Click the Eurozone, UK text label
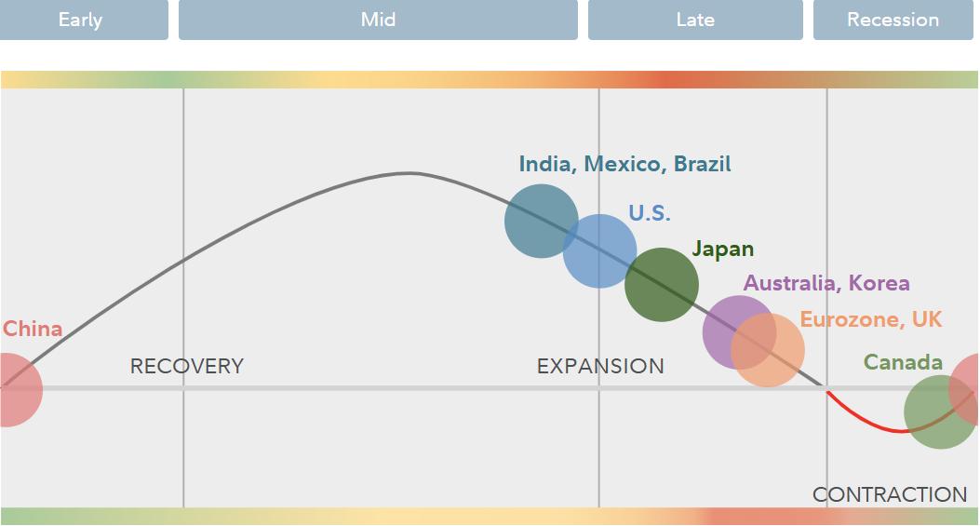Image resolution: width=980 pixels, height=526 pixels. tap(870, 320)
